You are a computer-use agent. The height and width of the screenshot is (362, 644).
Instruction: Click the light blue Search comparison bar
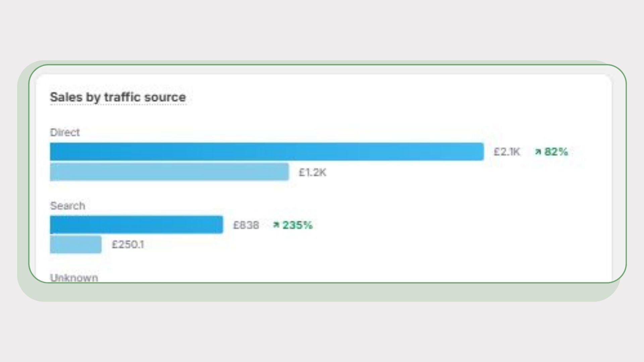click(x=76, y=244)
